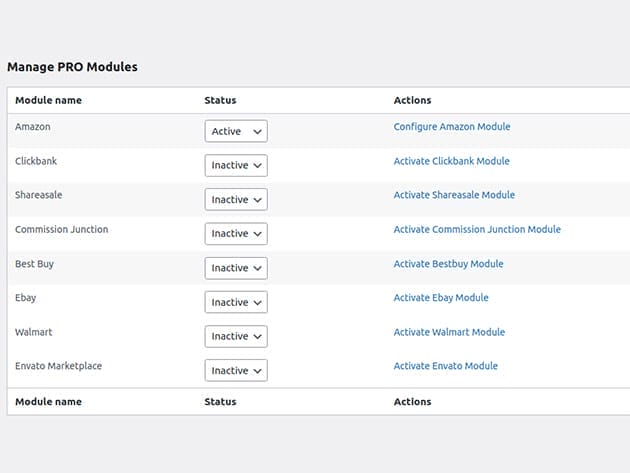Click the Activate Clickbank Module link
The height and width of the screenshot is (473, 630).
point(451,161)
